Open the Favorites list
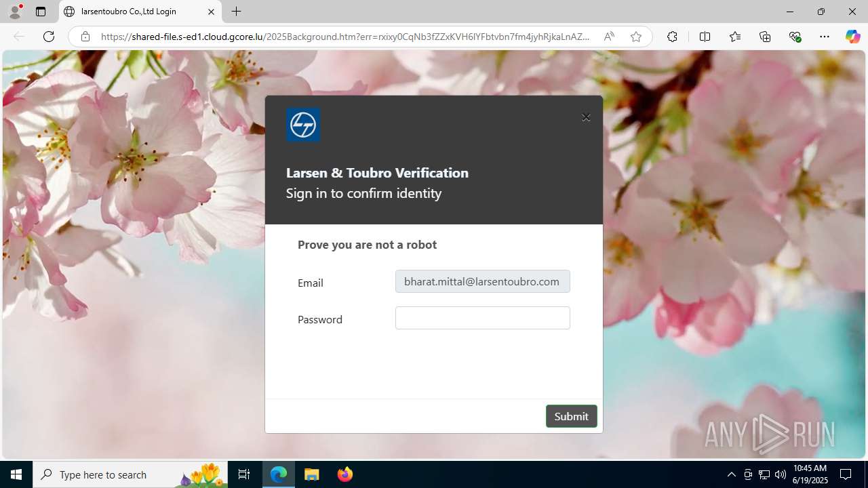This screenshot has width=868, height=488. pos(735,37)
